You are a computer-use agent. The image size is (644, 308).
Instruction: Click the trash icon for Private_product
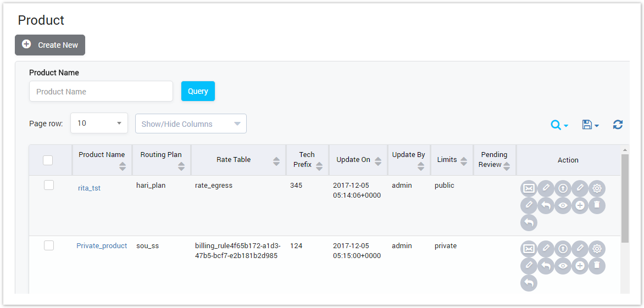(597, 266)
